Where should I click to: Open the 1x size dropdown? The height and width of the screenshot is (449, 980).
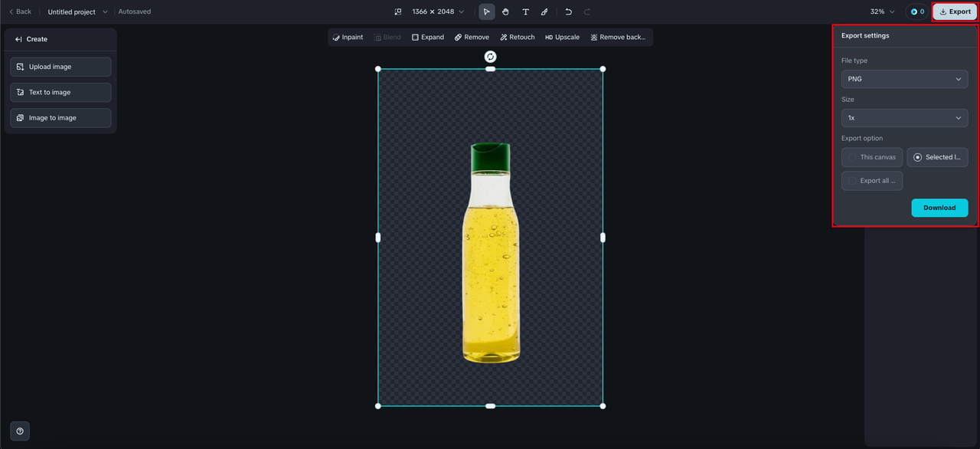pos(904,118)
